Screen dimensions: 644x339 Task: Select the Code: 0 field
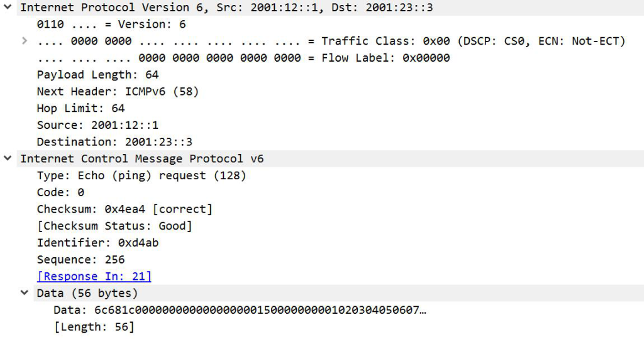pyautogui.click(x=61, y=192)
